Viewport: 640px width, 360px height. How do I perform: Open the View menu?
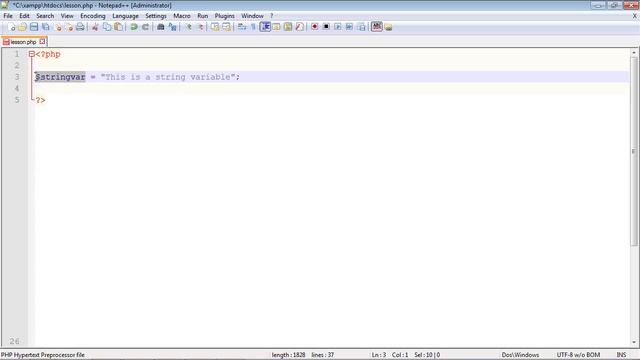coord(67,16)
